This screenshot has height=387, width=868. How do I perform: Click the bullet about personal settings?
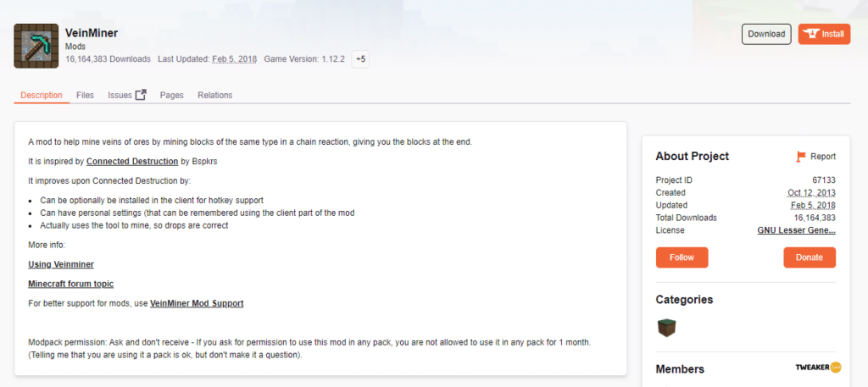pyautogui.click(x=197, y=213)
